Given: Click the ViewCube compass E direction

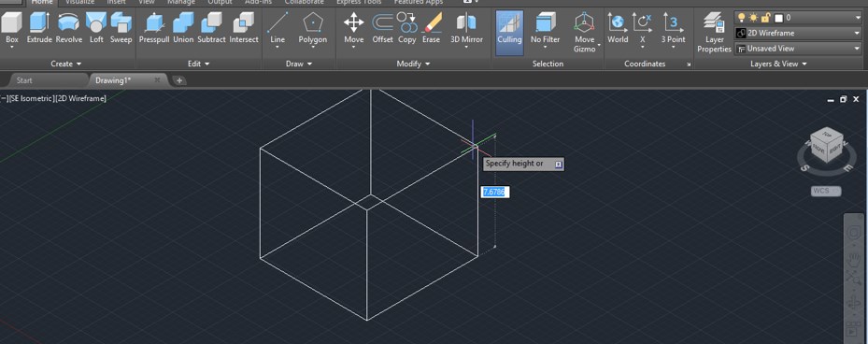Looking at the screenshot, I should coord(848,168).
